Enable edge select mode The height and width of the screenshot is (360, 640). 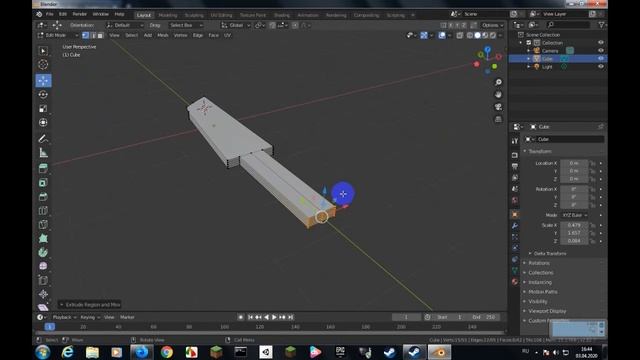(93, 36)
